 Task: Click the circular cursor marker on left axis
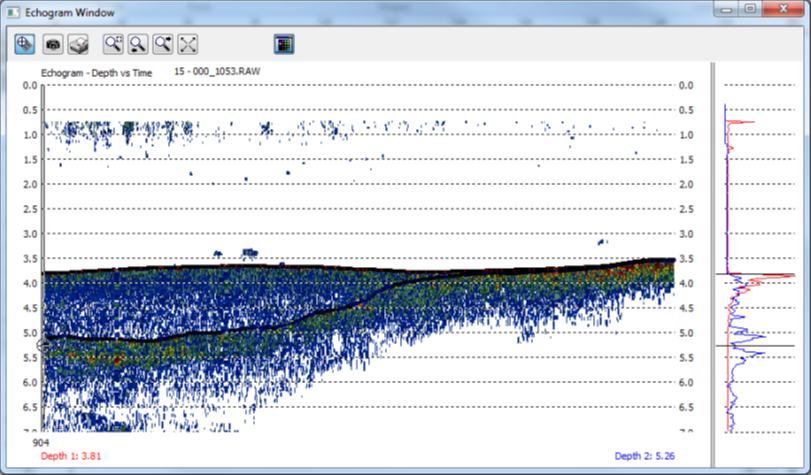(43, 345)
